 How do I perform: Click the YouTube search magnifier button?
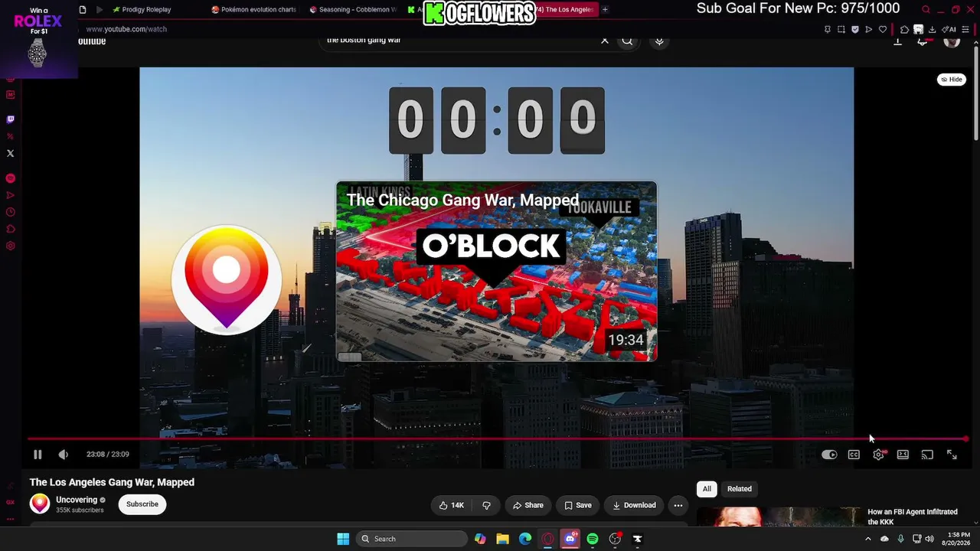click(628, 41)
